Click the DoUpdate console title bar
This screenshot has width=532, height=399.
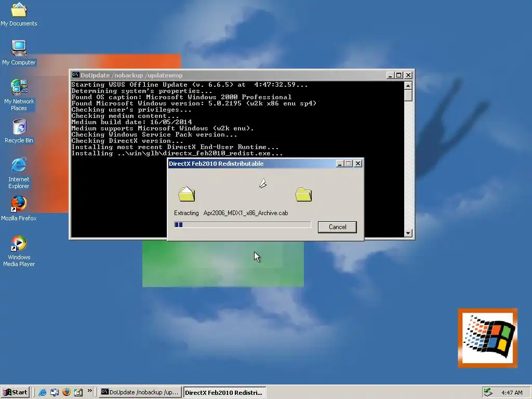pyautogui.click(x=242, y=75)
